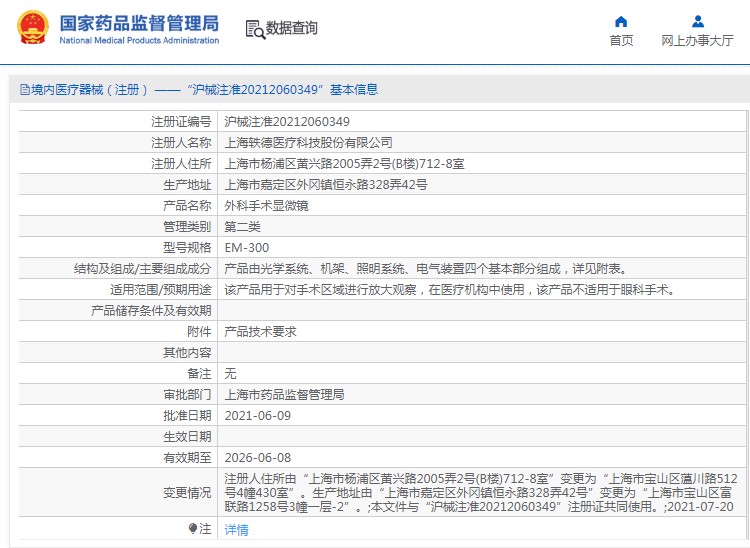Click the 网上办事大厅 user icon
Screen dimensions: 750x548
point(698,22)
